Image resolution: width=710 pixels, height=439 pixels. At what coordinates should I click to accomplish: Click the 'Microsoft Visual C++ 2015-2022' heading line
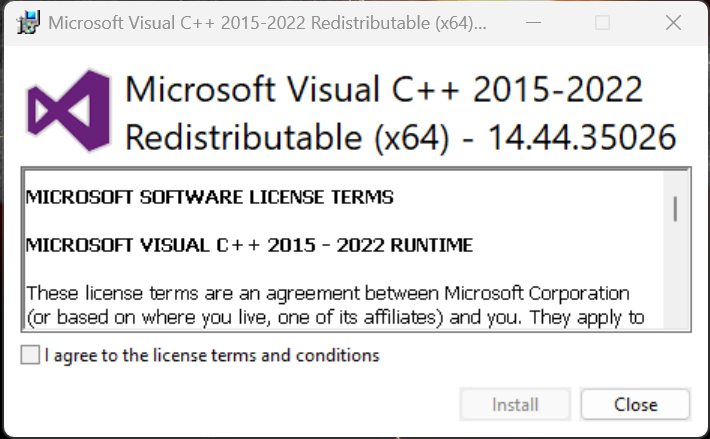(384, 89)
